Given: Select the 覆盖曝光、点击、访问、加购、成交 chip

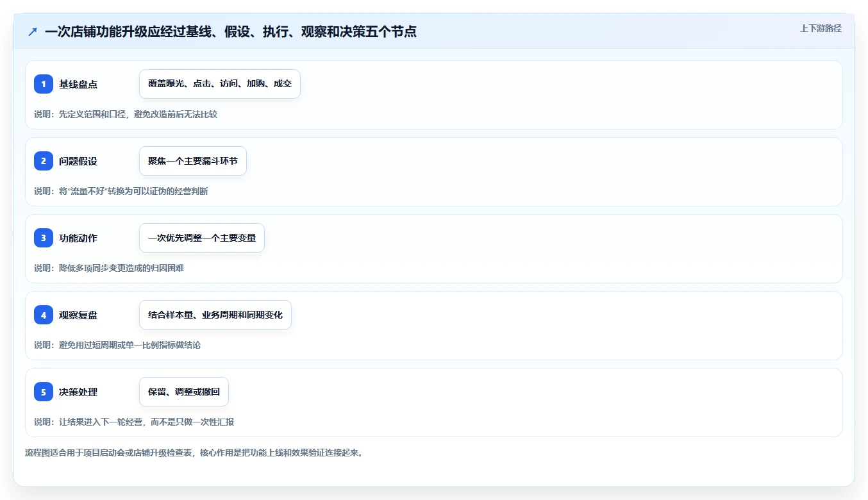Looking at the screenshot, I should pyautogui.click(x=220, y=84).
